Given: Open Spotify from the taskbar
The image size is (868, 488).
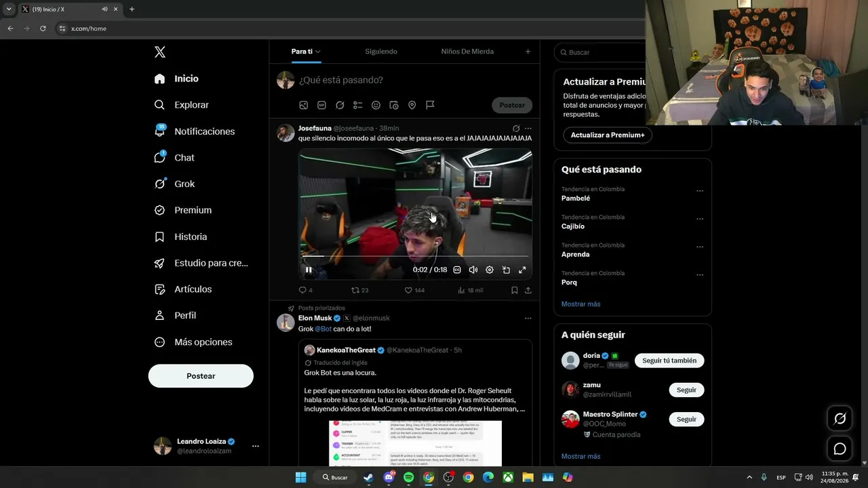Looking at the screenshot, I should point(408,477).
